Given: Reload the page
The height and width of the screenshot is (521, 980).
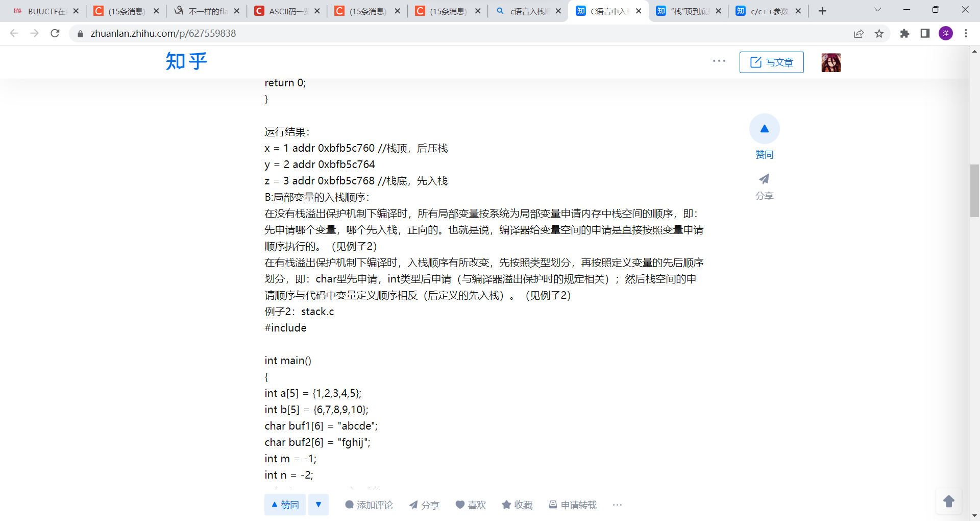Looking at the screenshot, I should pos(55,34).
